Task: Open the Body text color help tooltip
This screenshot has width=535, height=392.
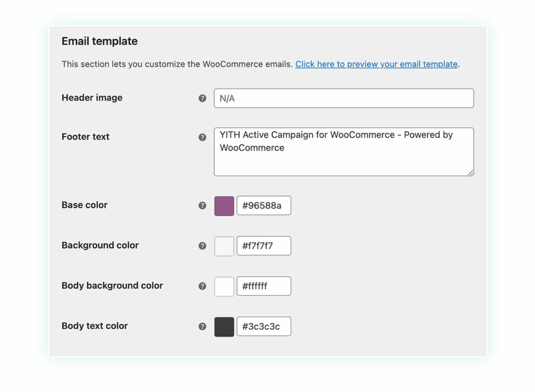Action: coord(203,326)
